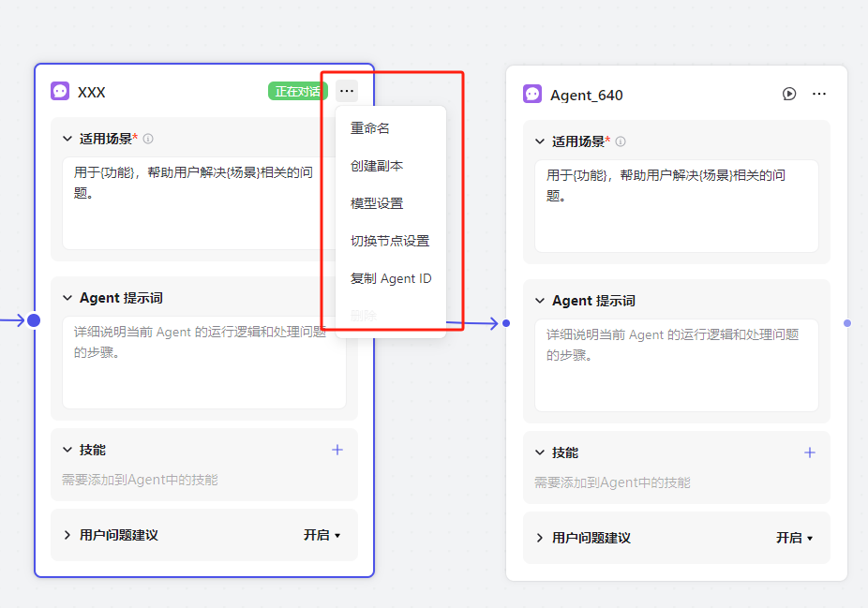This screenshot has width=868, height=608.
Task: Expand 用户问题建议 section in XXX node
Action: (x=67, y=535)
